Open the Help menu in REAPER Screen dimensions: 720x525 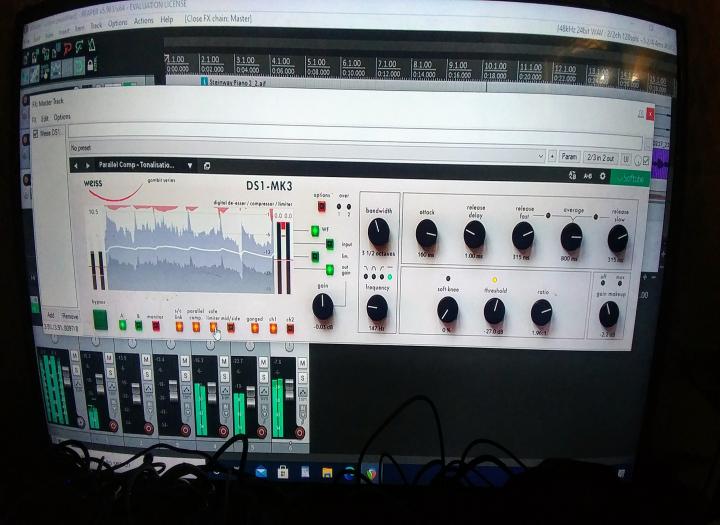pos(167,20)
